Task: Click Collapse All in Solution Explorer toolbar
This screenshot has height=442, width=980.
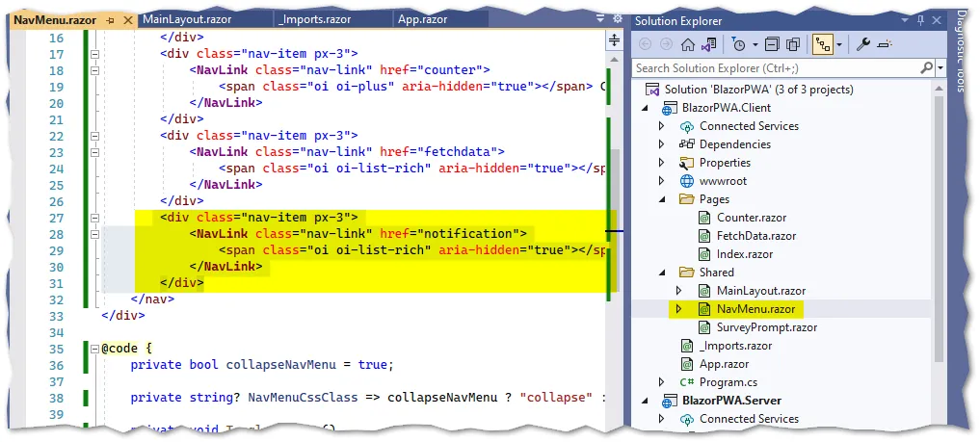Action: click(773, 45)
